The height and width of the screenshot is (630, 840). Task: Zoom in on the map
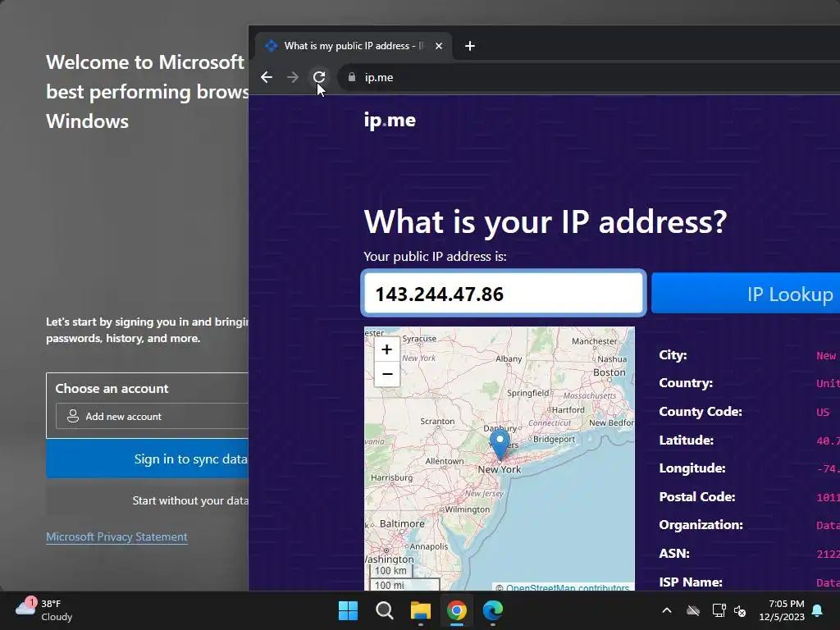pos(387,349)
